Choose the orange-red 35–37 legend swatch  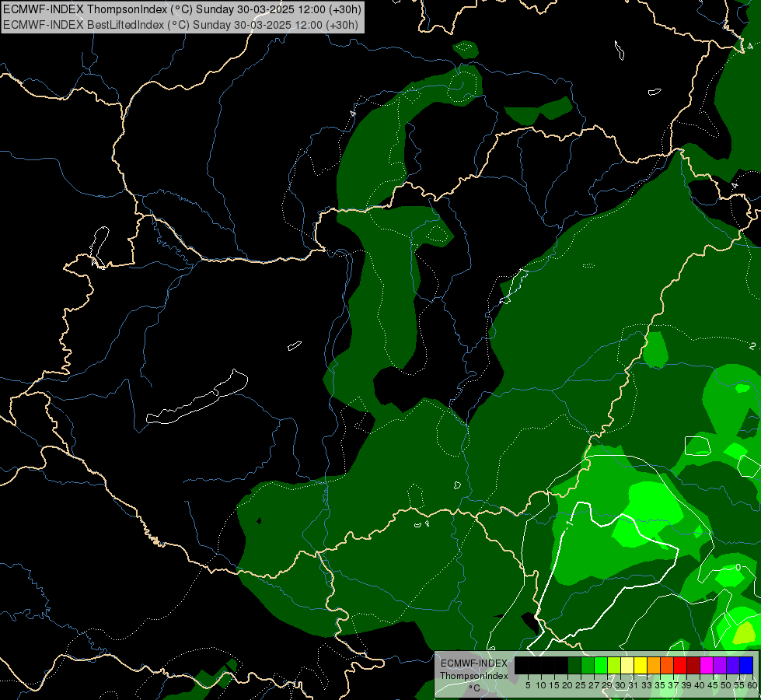tap(667, 666)
